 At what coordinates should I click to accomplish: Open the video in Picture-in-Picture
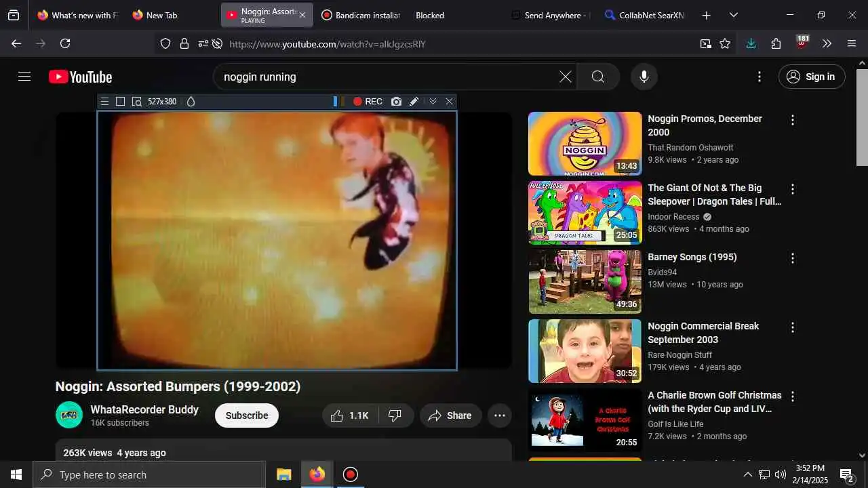[706, 43]
